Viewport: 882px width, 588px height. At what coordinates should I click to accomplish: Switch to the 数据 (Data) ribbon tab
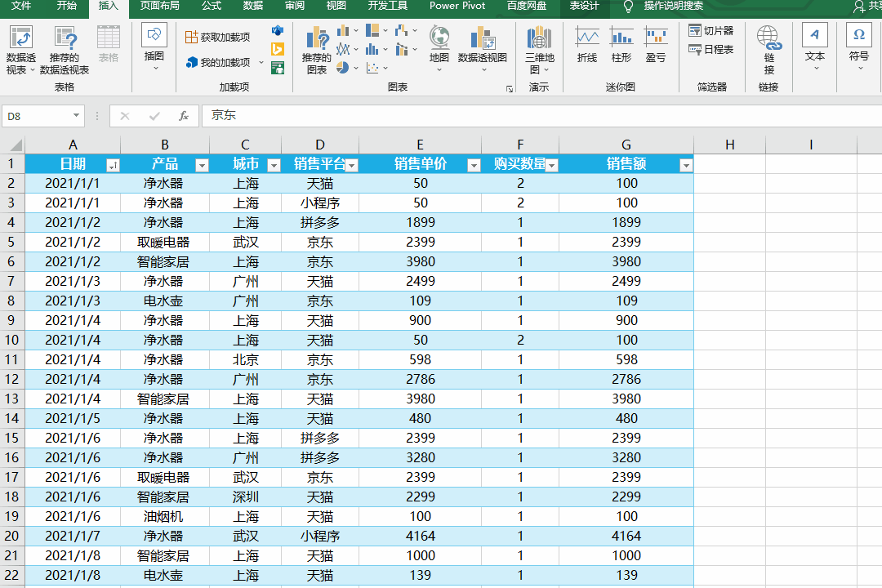pos(253,7)
